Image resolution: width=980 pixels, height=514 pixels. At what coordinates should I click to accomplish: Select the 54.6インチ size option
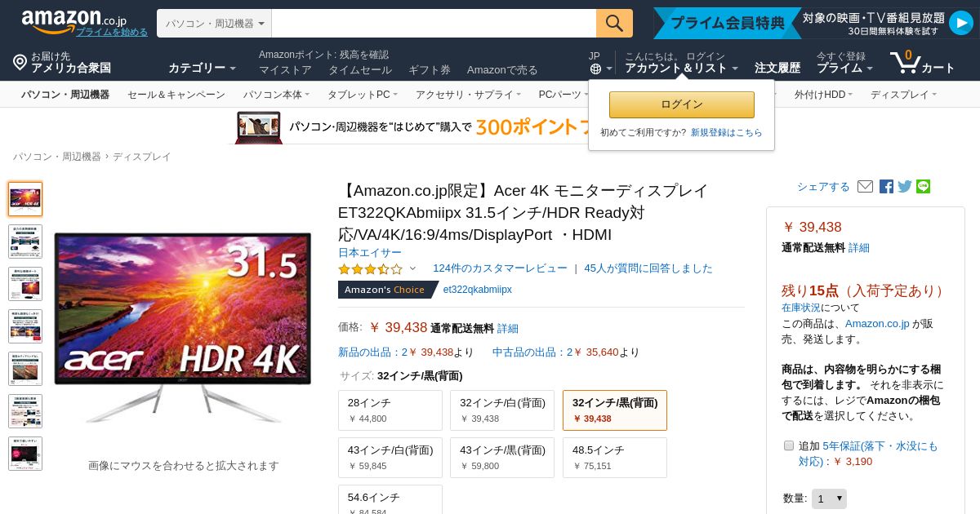pos(390,499)
